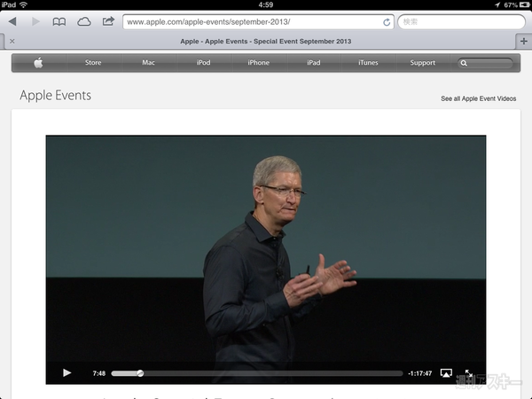The width and height of the screenshot is (532, 399).
Task: Close the Apple Events tab
Action: (12, 41)
